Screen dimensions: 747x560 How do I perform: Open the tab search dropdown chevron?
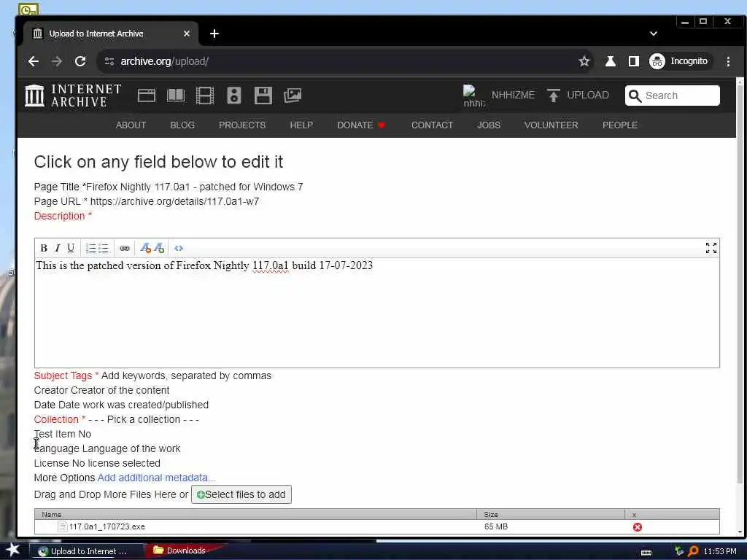pos(654,34)
